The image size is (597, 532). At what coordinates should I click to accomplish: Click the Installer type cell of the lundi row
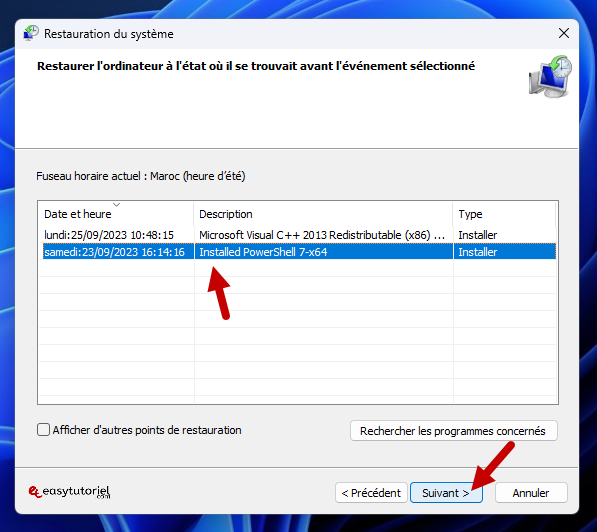pos(477,235)
